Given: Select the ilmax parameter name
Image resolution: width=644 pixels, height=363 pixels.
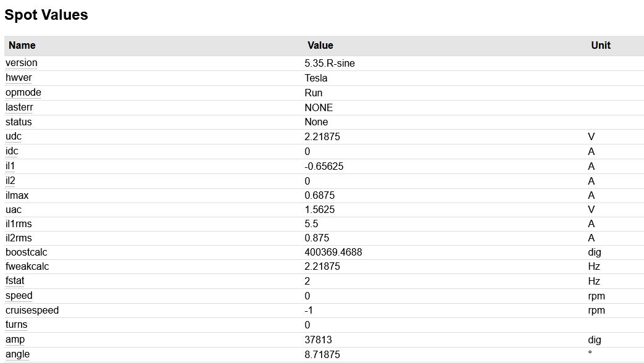Looking at the screenshot, I should pyautogui.click(x=17, y=196).
